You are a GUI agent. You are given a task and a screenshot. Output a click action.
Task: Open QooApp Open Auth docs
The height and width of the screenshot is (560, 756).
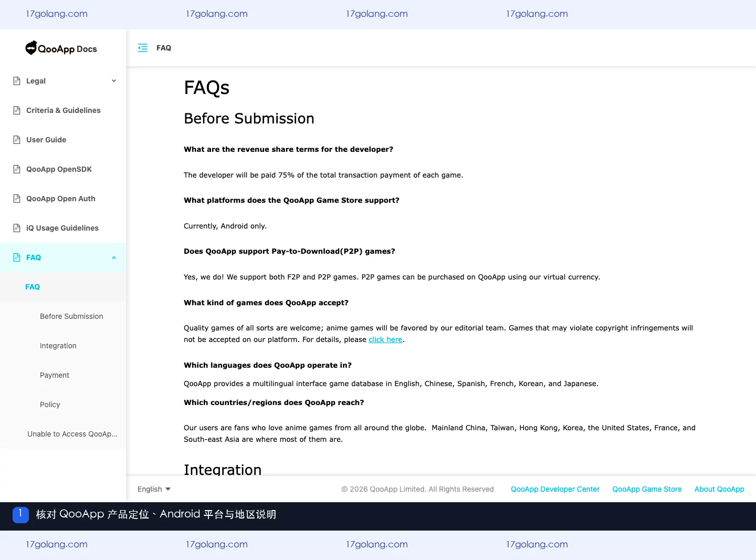coord(63,199)
